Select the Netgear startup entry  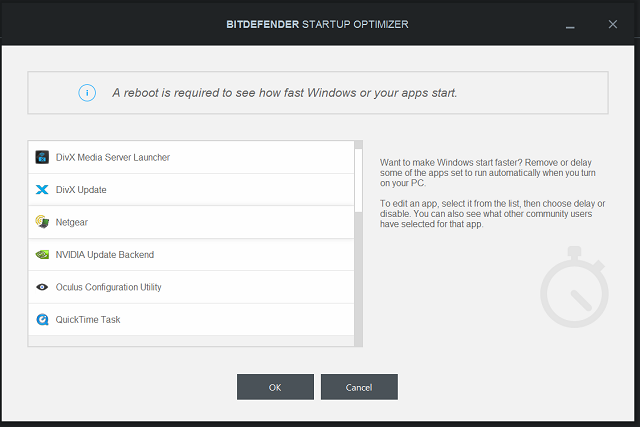point(191,222)
